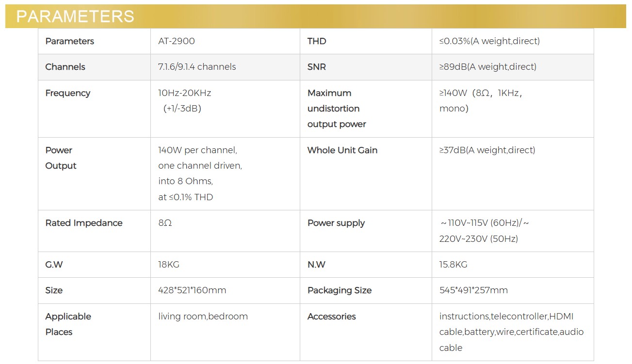Click the living room,bedroom cell
This screenshot has height=364, width=632.
click(203, 317)
